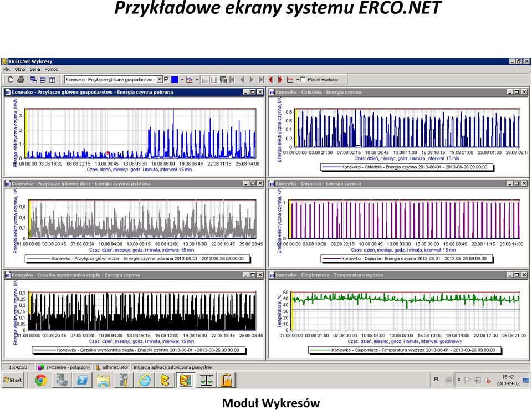Click Grzałka wymiennika ciepła window title icon

(8, 275)
